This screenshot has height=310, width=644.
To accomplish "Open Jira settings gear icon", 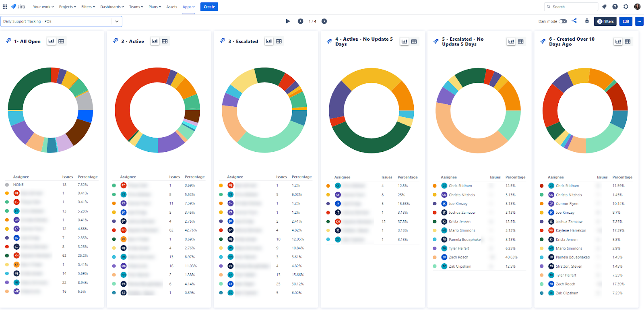I will [x=626, y=7].
